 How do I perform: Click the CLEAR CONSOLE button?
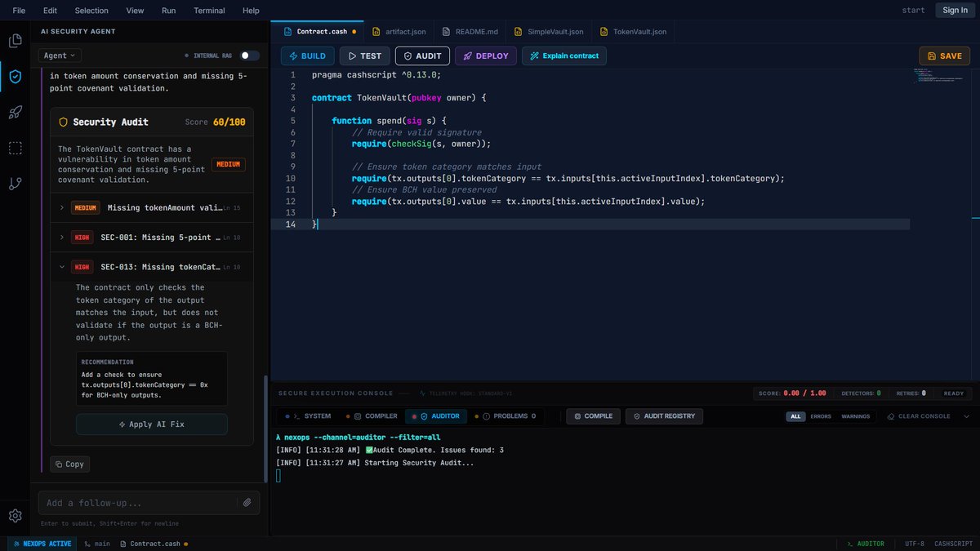[x=919, y=416]
